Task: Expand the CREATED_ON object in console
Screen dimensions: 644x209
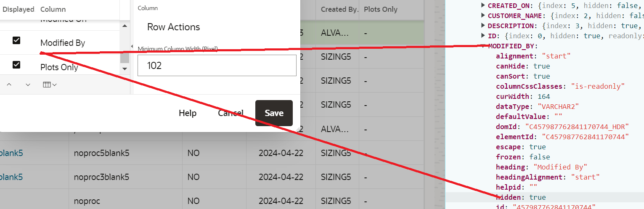Action: (x=483, y=5)
